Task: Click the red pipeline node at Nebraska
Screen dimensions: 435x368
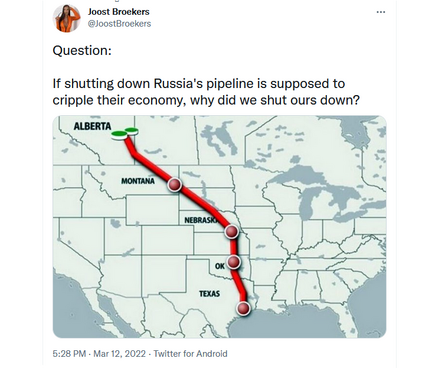Action: point(231,231)
